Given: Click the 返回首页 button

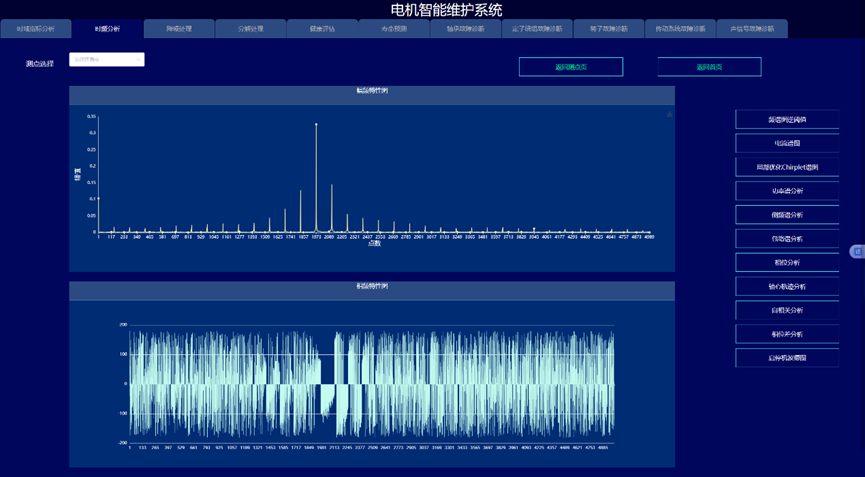Looking at the screenshot, I should coord(709,67).
